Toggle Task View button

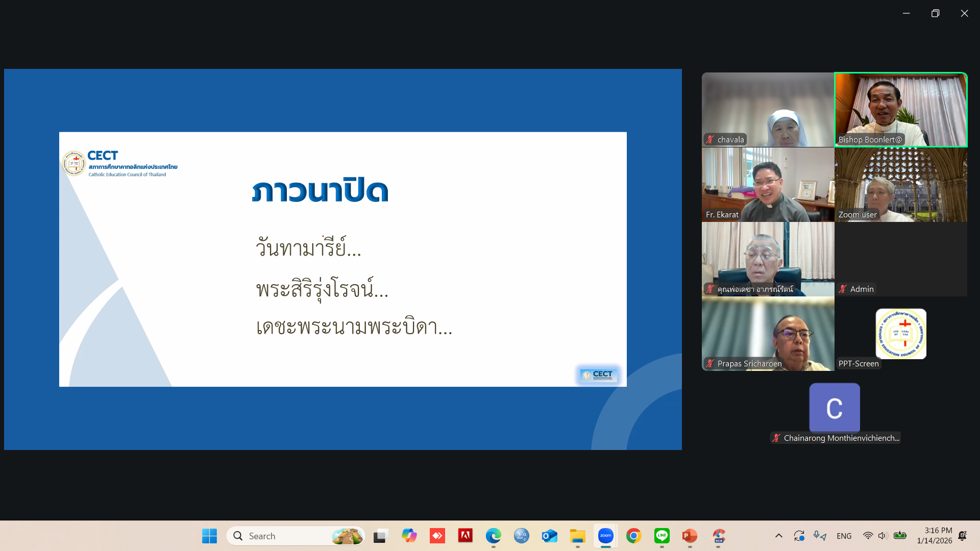(380, 536)
